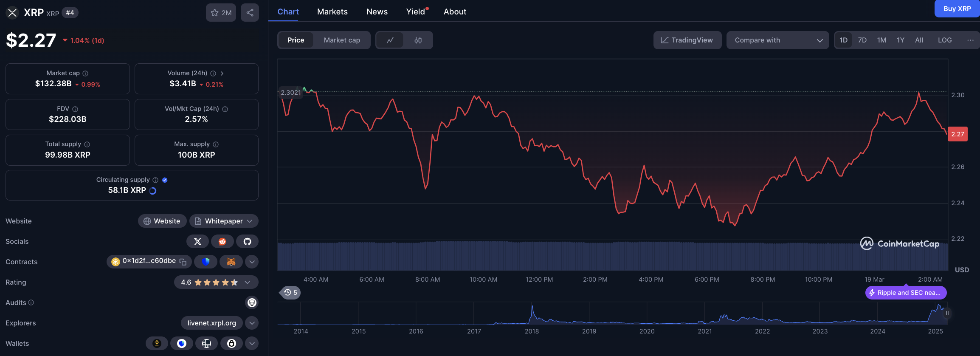The image size is (980, 356).
Task: Open livenet.xrpl.org explorer link
Action: (x=211, y=323)
